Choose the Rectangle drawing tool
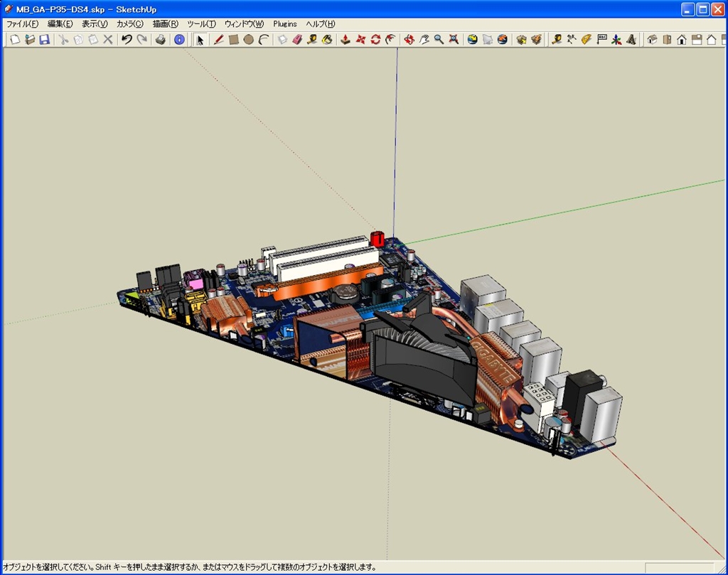Image resolution: width=728 pixels, height=575 pixels. (233, 40)
